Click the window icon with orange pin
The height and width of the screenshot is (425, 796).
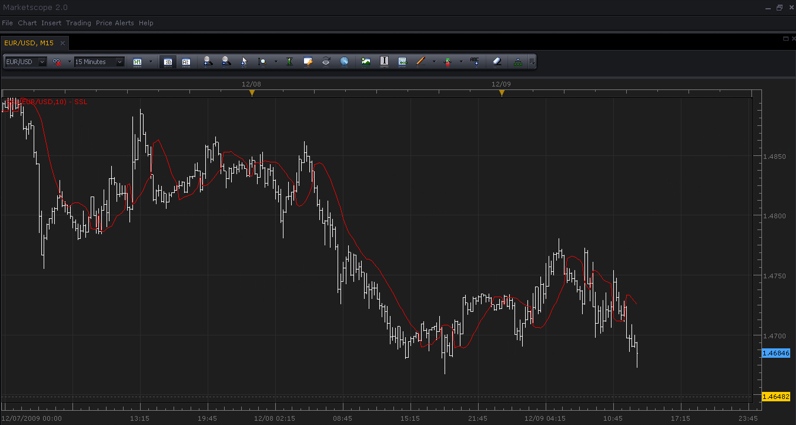tap(308, 61)
